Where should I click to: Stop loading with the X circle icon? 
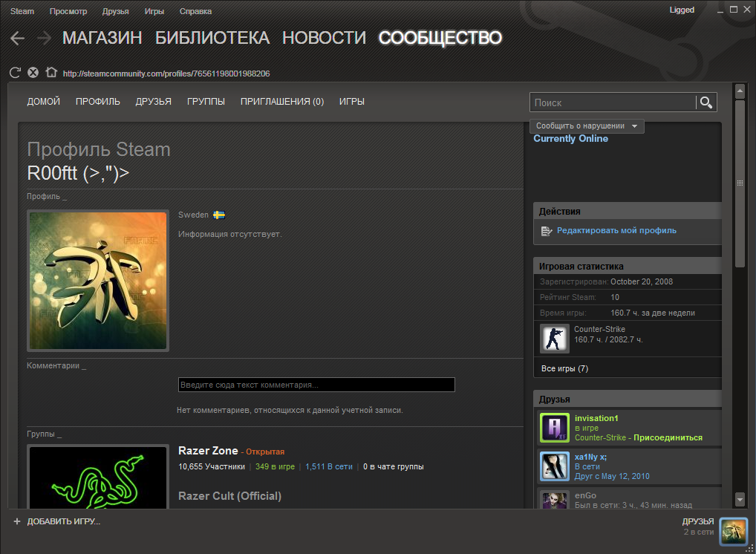click(33, 73)
